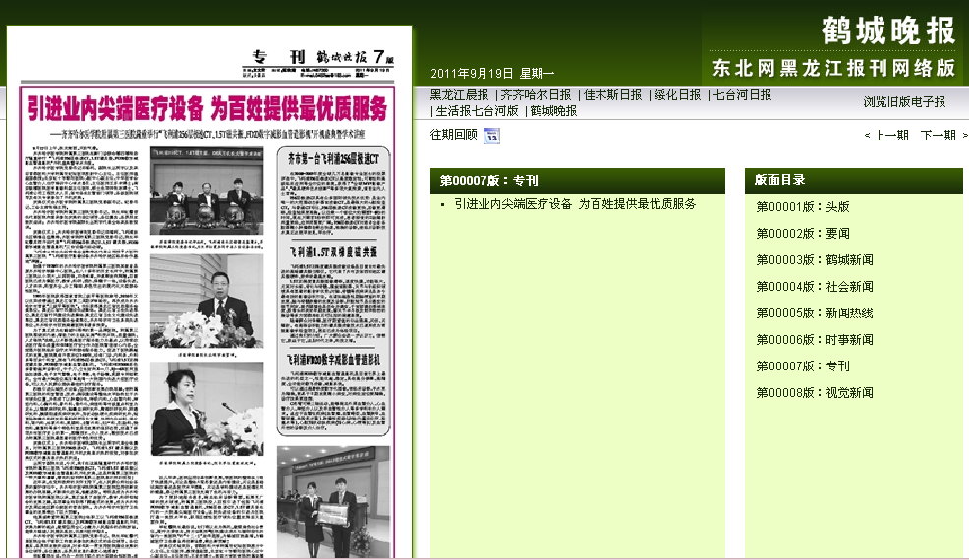Viewport: 969px width, 560px height.
Task: Select page 第00005版：新闻热线
Action: 815,313
